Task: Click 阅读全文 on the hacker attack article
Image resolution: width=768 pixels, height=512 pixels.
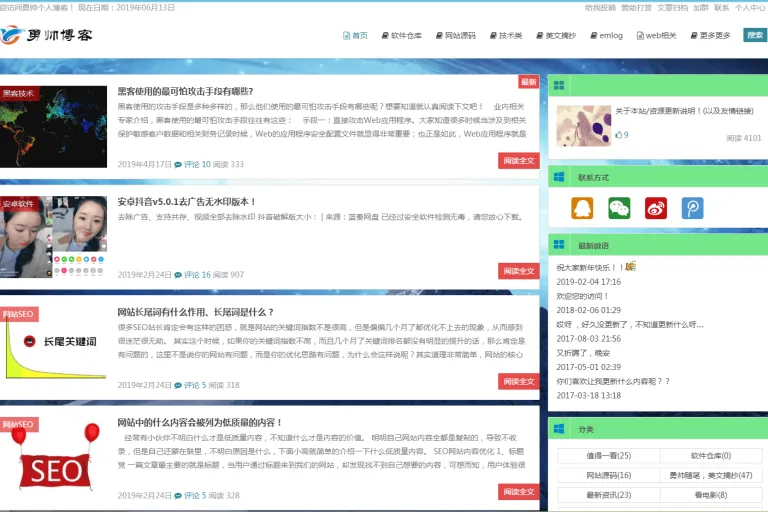Action: (519, 161)
